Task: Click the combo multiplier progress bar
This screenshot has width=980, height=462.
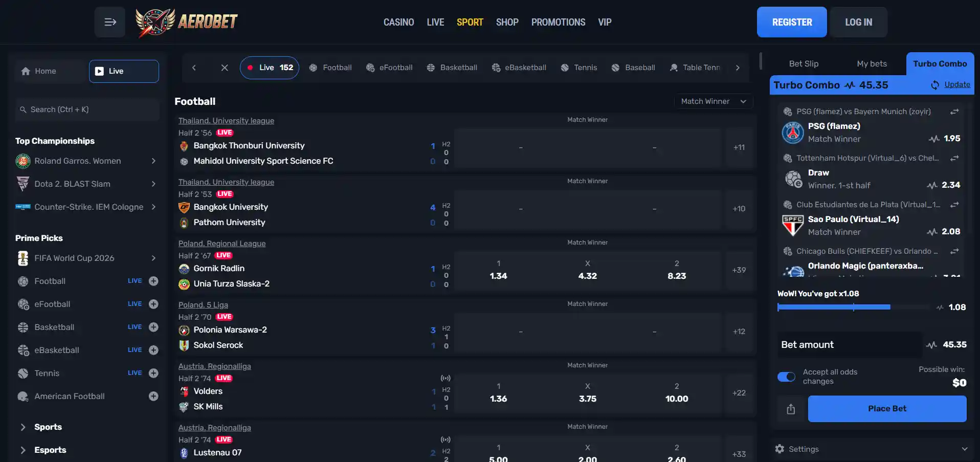Action: point(853,307)
